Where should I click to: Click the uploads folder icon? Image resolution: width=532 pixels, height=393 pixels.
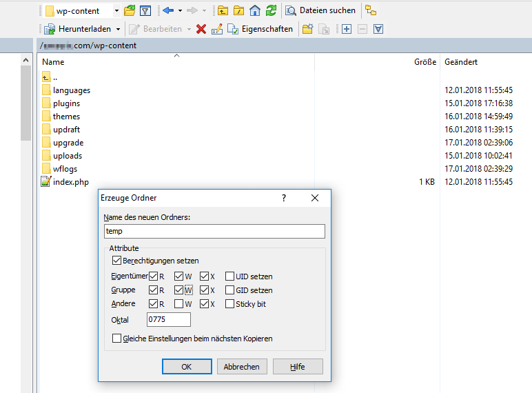tap(46, 155)
